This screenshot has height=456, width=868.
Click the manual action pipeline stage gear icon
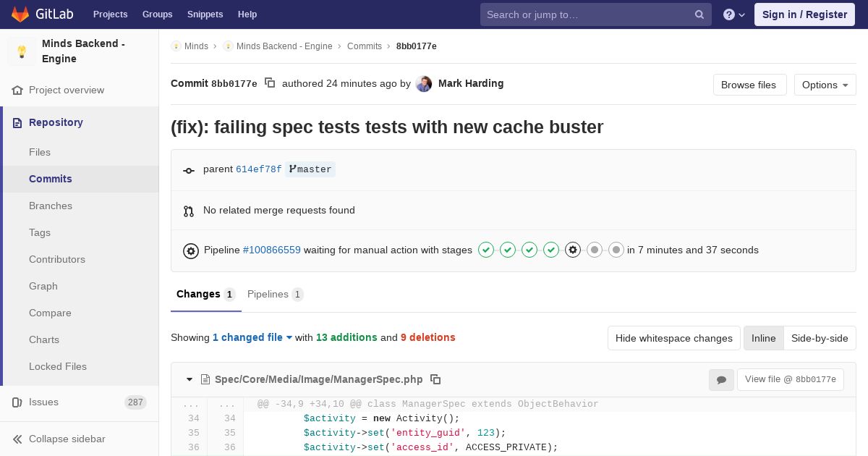(x=573, y=250)
